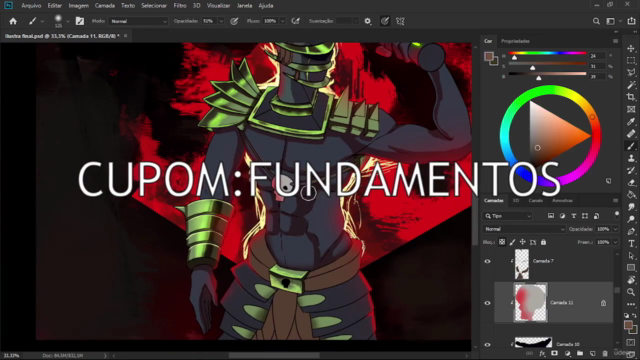Add a layer style with fx button
The image size is (640, 360).
tap(542, 353)
